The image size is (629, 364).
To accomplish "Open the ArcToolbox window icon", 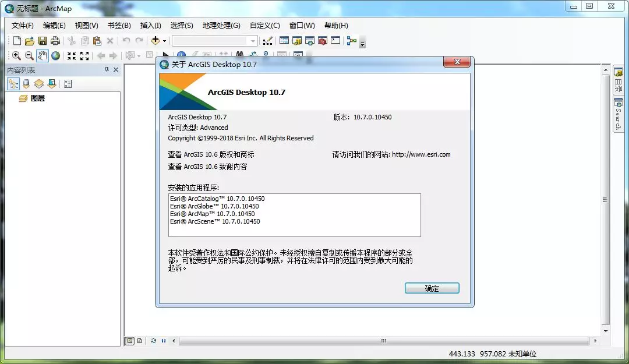I will pyautogui.click(x=323, y=41).
